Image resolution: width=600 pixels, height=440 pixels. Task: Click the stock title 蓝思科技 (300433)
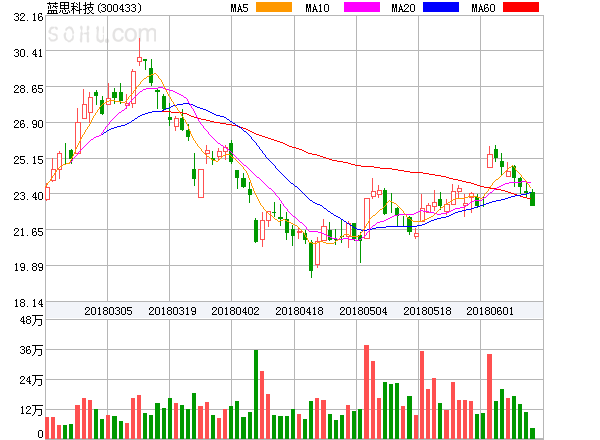click(x=94, y=8)
